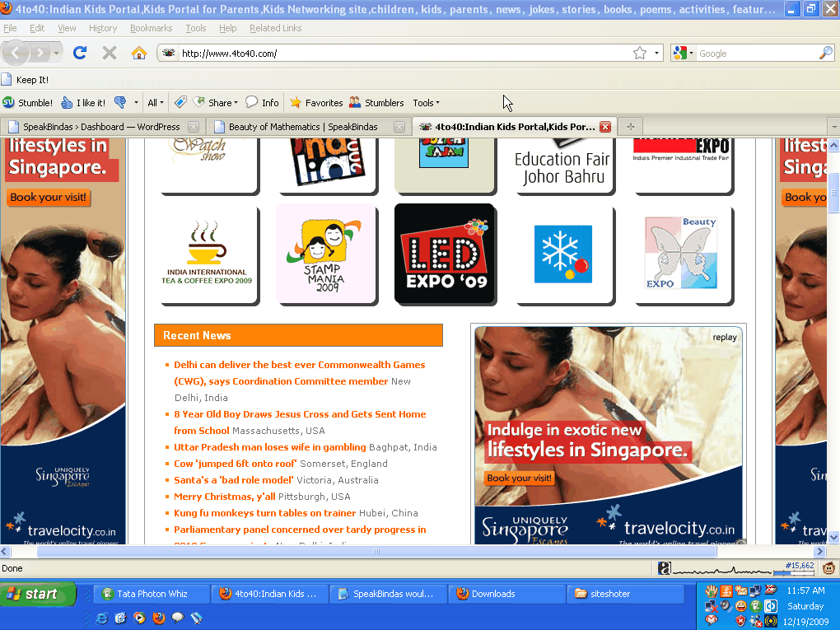Click the vertical scrollbar down arrow
Viewport: 840px width, 630px height.
point(833,537)
